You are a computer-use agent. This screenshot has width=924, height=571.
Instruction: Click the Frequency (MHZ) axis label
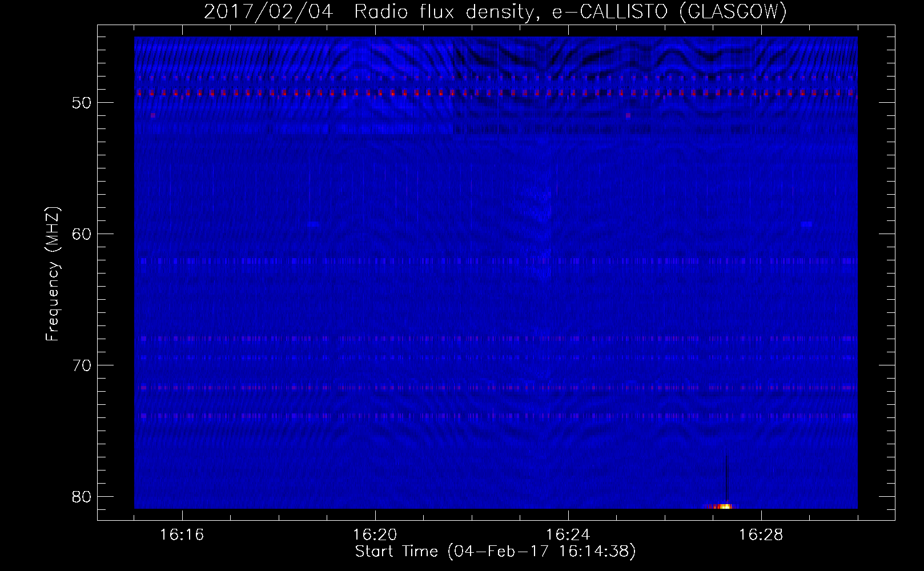click(x=52, y=274)
